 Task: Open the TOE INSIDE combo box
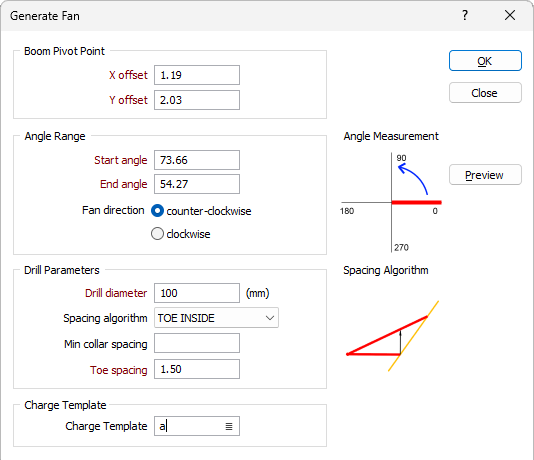216,318
